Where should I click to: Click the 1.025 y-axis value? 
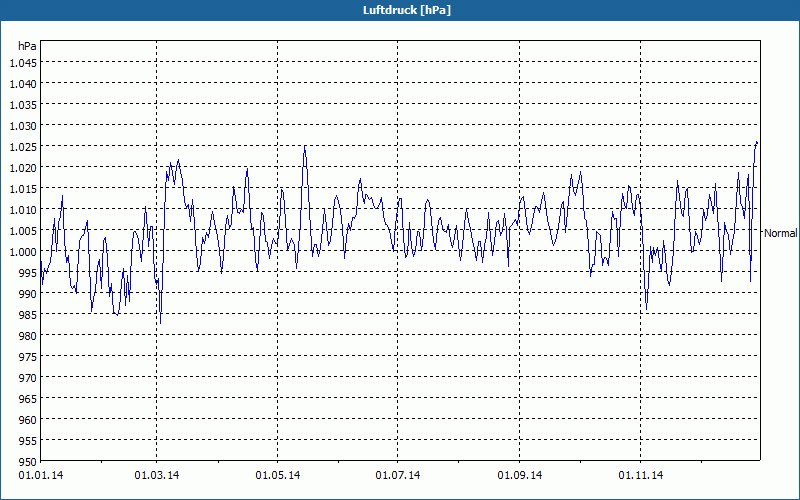[23, 146]
